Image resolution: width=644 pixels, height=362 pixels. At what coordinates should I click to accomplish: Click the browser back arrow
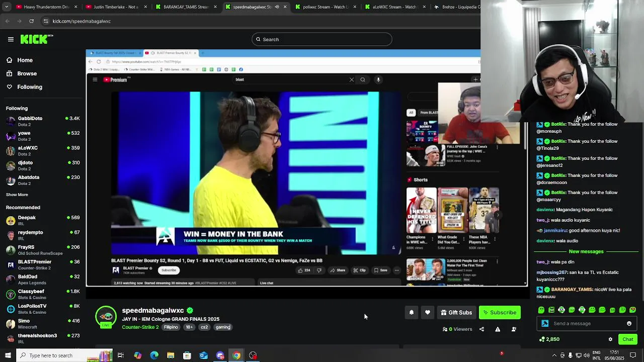coord(7,21)
